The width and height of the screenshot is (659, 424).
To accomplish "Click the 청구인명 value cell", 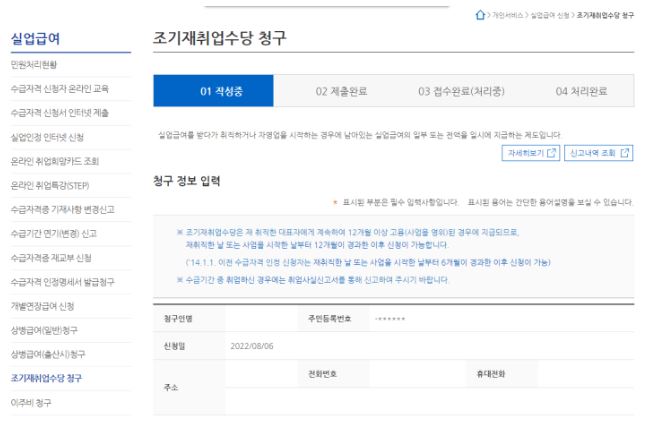I will coord(261,319).
